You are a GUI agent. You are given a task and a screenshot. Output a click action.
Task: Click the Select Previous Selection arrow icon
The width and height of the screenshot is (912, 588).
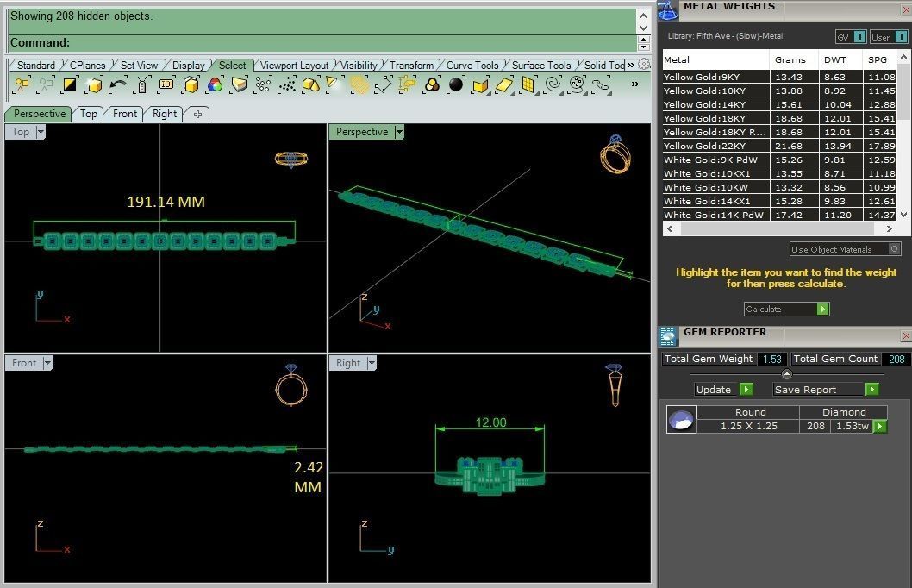tap(118, 84)
